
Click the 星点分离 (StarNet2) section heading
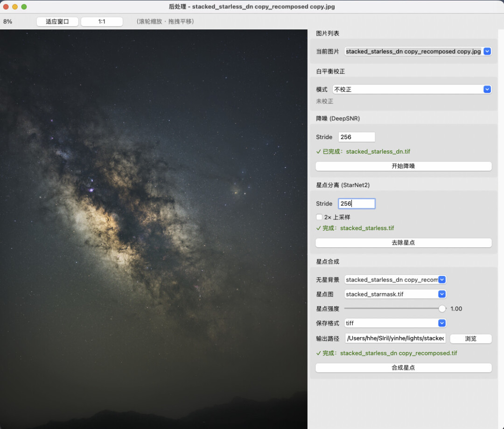343,185
